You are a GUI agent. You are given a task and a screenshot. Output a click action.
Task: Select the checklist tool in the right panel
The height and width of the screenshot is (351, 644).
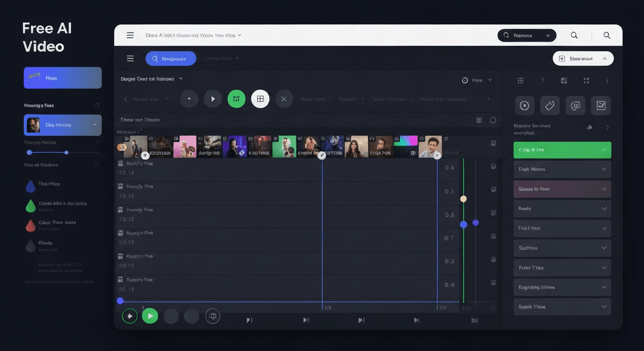click(x=601, y=105)
